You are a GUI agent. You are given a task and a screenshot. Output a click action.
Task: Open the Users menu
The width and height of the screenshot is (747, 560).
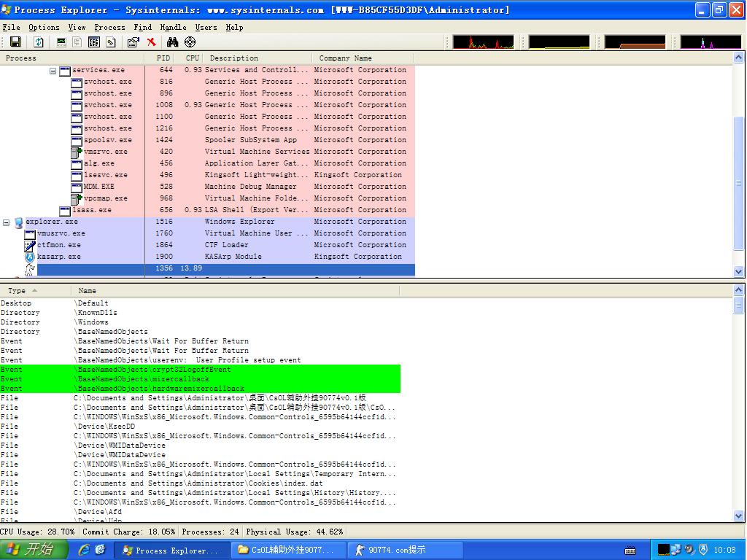(206, 27)
